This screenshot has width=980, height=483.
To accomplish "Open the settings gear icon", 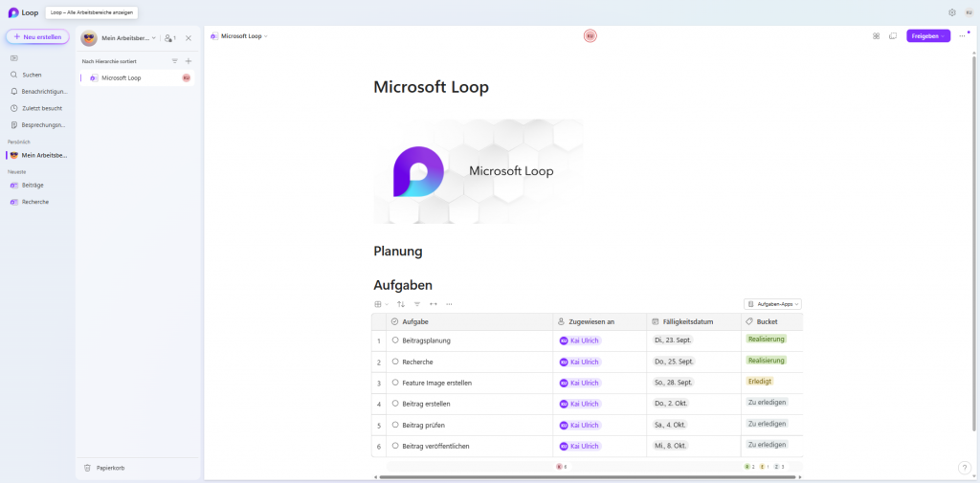I will click(x=952, y=12).
